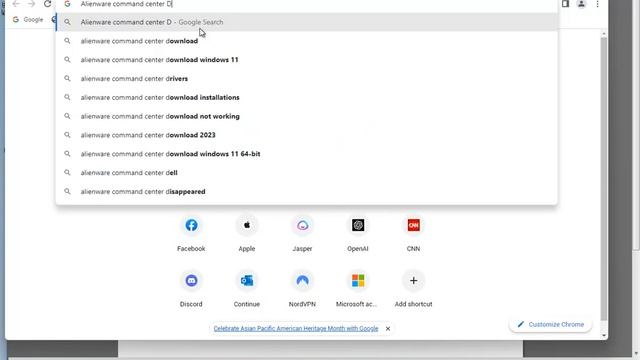Click Customize Chrome button

551,324
